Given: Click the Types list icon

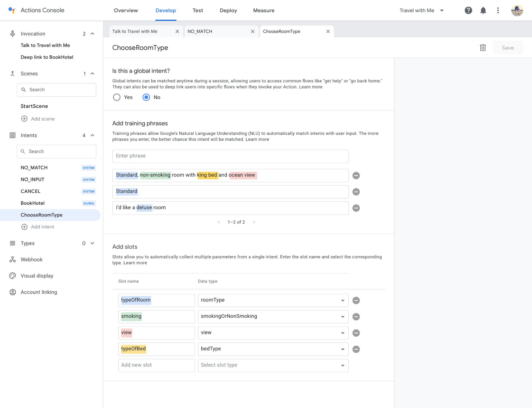Looking at the screenshot, I should point(12,243).
